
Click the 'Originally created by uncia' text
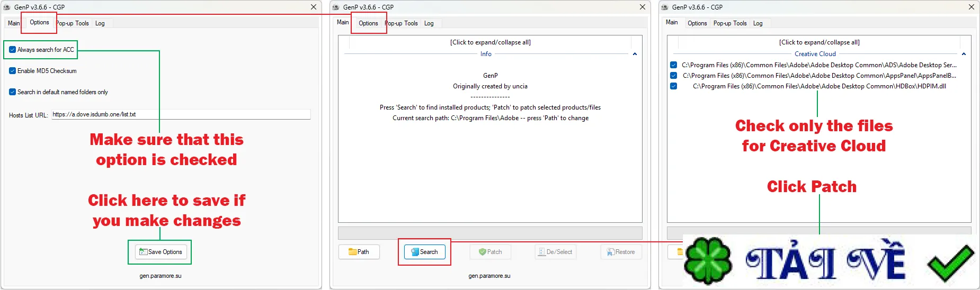tap(490, 86)
